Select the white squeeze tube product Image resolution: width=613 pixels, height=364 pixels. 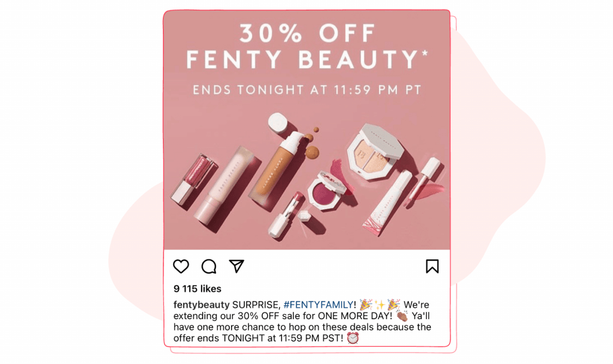(x=387, y=204)
